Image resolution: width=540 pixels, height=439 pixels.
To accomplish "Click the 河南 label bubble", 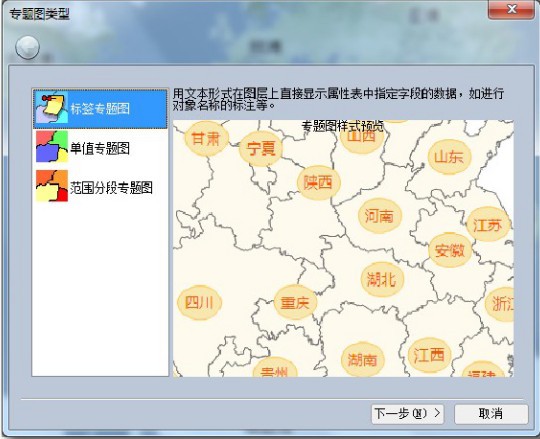I will [x=380, y=216].
